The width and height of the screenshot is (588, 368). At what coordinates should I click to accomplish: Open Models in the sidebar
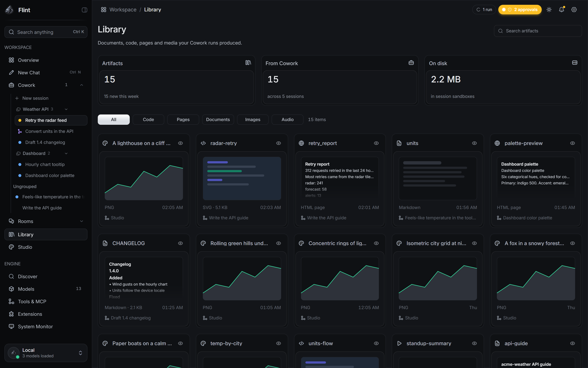[46, 289]
